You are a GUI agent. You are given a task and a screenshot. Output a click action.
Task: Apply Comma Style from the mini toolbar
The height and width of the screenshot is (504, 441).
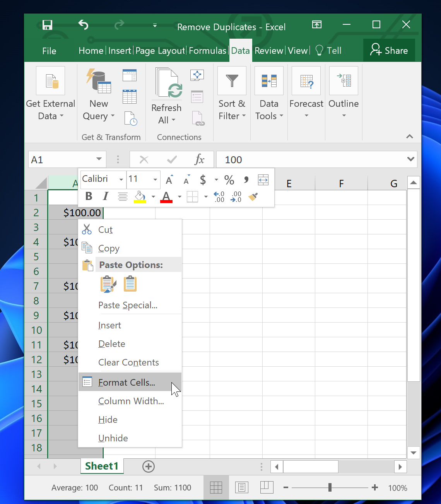246,179
